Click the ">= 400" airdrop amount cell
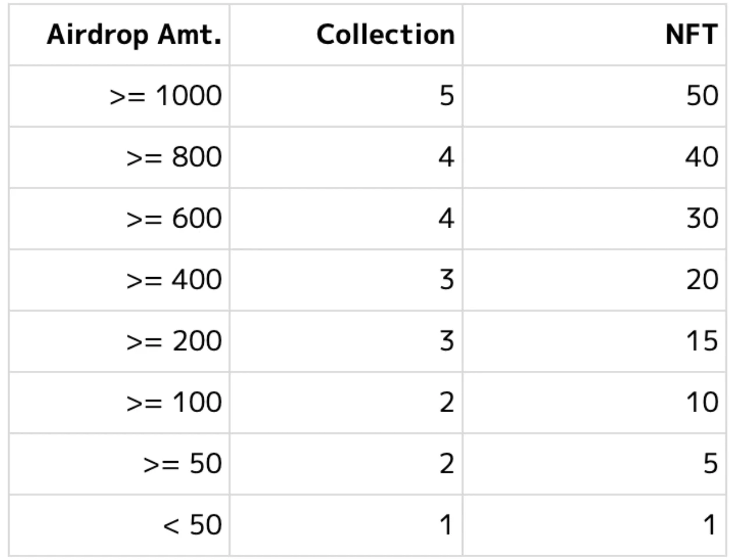This screenshot has width=731, height=560. click(174, 280)
